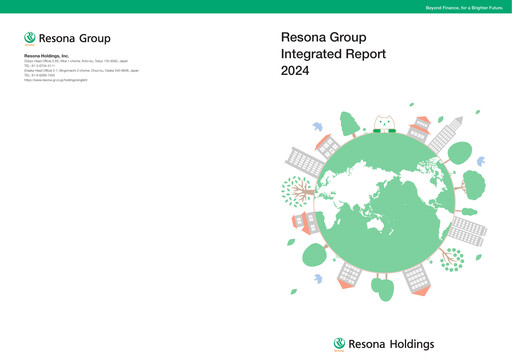Click the Resona Holdings logo mark at bottom
The height and width of the screenshot is (362, 512).
[339, 344]
